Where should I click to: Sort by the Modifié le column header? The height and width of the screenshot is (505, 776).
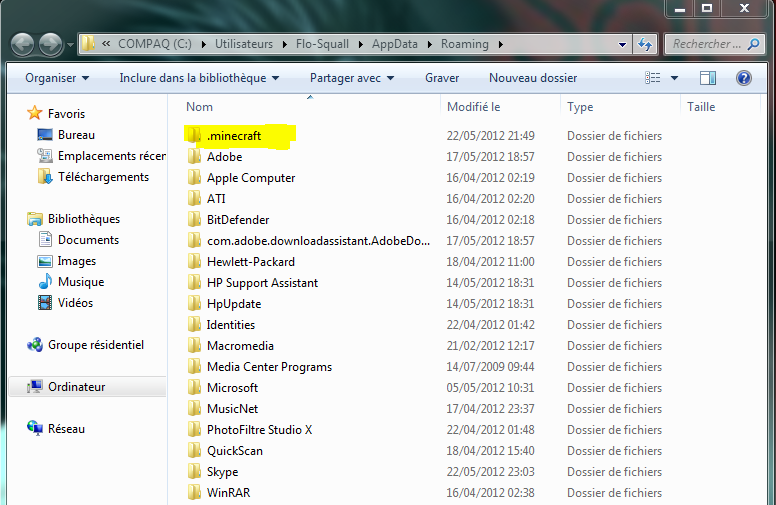474,107
